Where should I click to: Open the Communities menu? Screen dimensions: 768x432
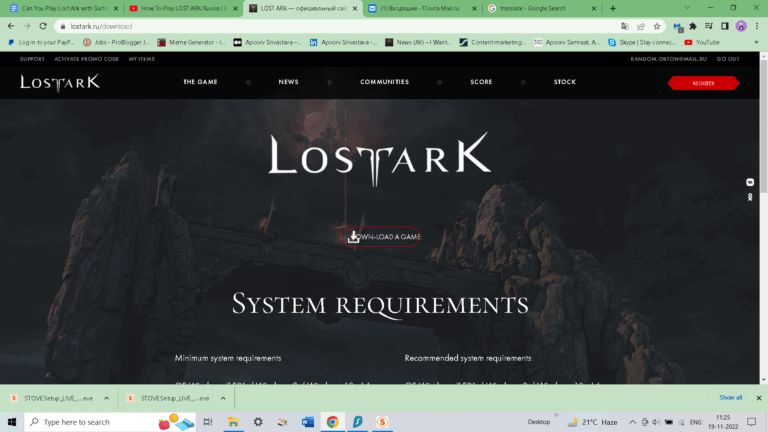coord(384,82)
